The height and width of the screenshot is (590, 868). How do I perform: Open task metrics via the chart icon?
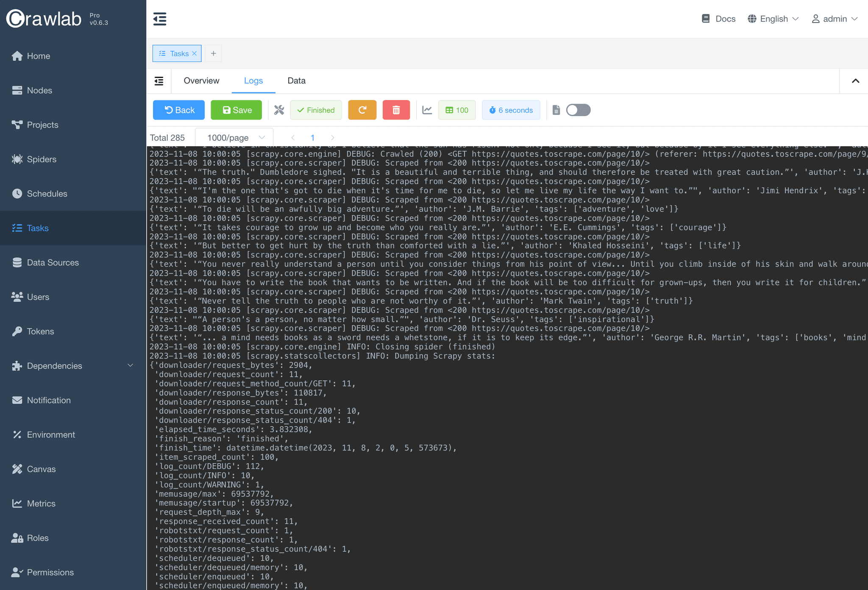[x=427, y=110]
